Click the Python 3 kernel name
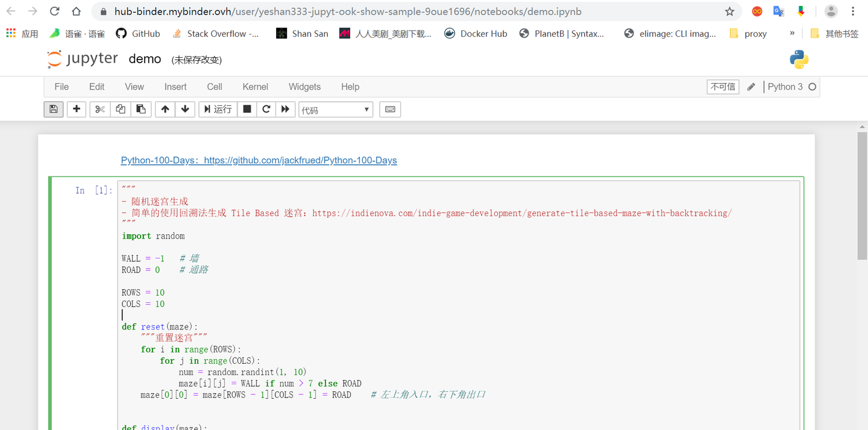Viewport: 868px width, 430px height. click(786, 86)
